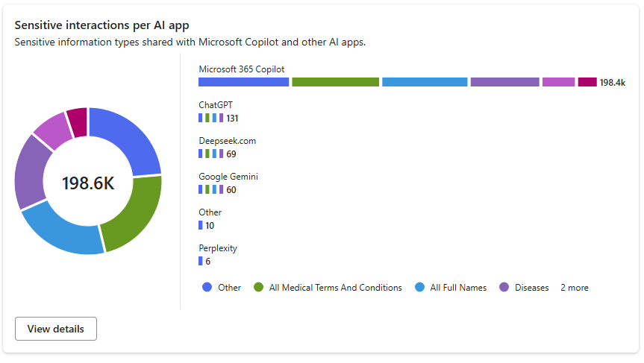The height and width of the screenshot is (363, 644).
Task: Click the ChatGPT bar showing 131
Action: click(211, 118)
